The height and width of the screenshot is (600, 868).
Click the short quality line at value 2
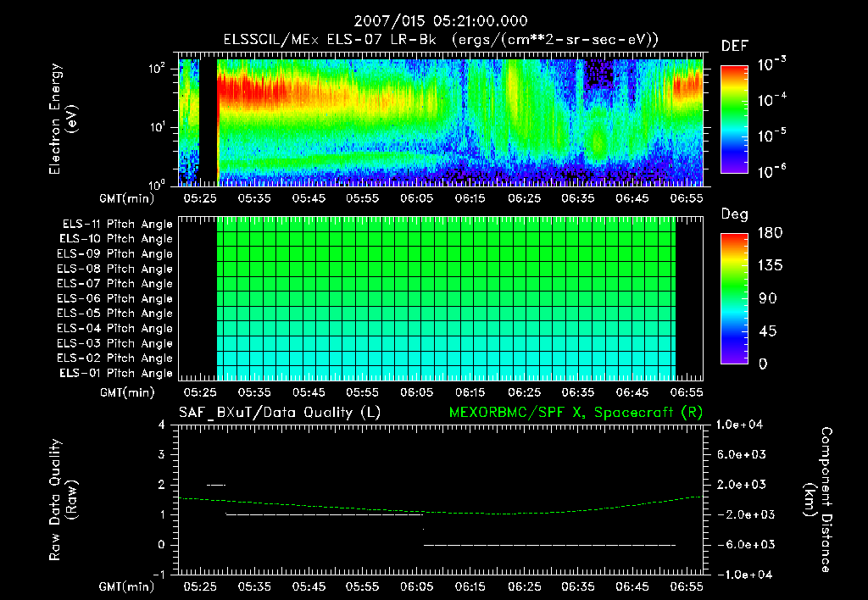pyautogui.click(x=216, y=486)
